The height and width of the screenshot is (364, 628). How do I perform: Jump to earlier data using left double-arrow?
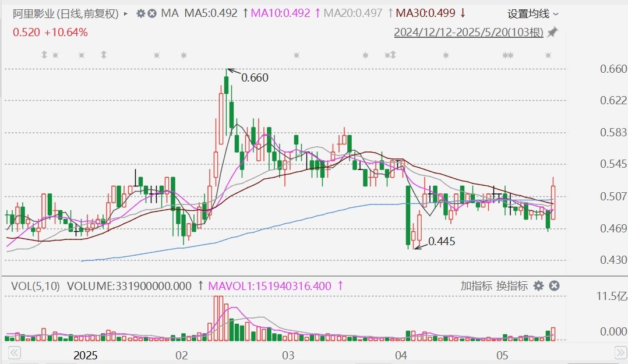[x=15, y=353]
